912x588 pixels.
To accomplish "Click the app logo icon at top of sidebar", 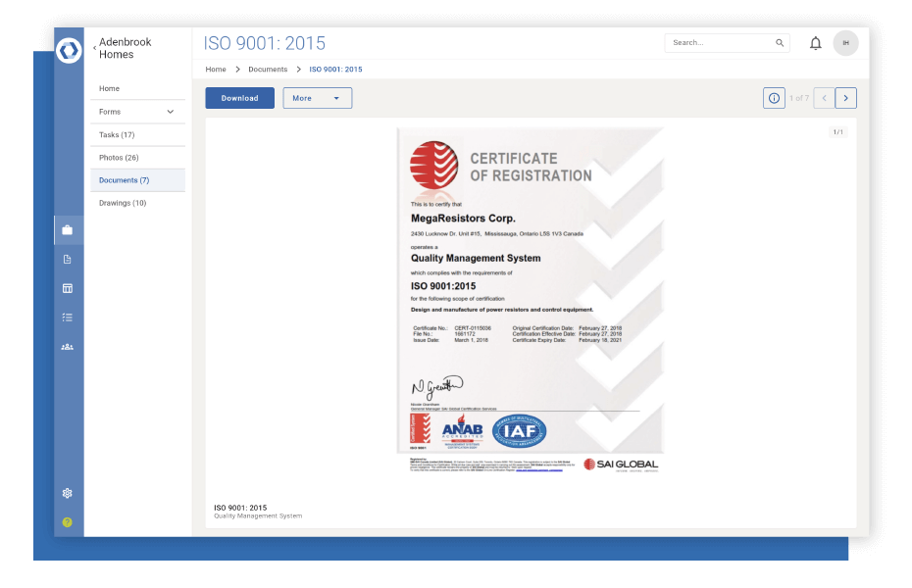I will tap(69, 50).
